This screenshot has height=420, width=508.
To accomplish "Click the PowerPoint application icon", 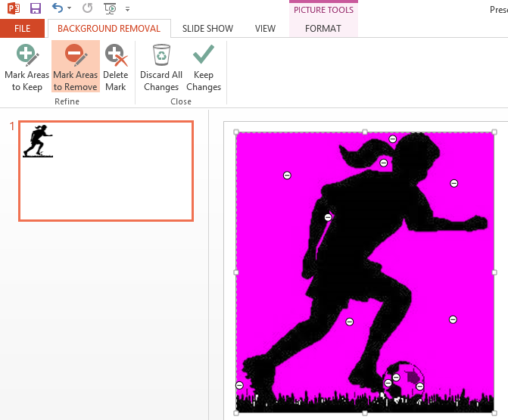I will 14,9.
